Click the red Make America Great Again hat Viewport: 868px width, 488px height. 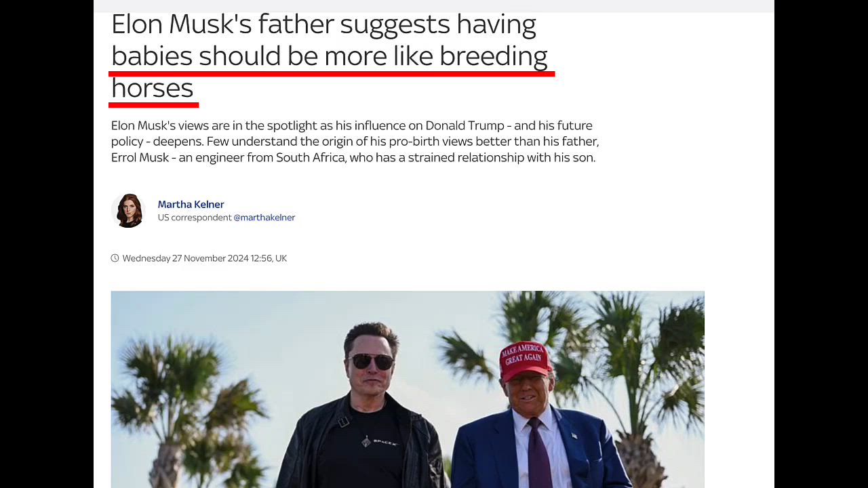click(x=524, y=360)
